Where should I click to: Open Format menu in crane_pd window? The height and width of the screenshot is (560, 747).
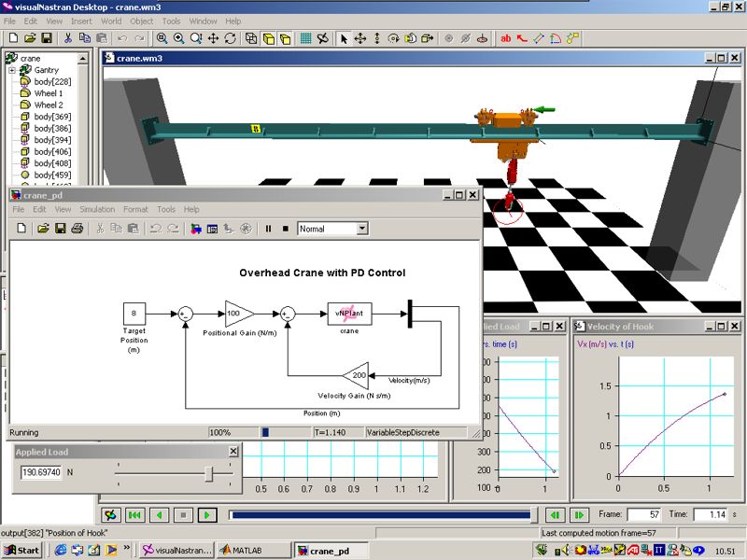[135, 209]
